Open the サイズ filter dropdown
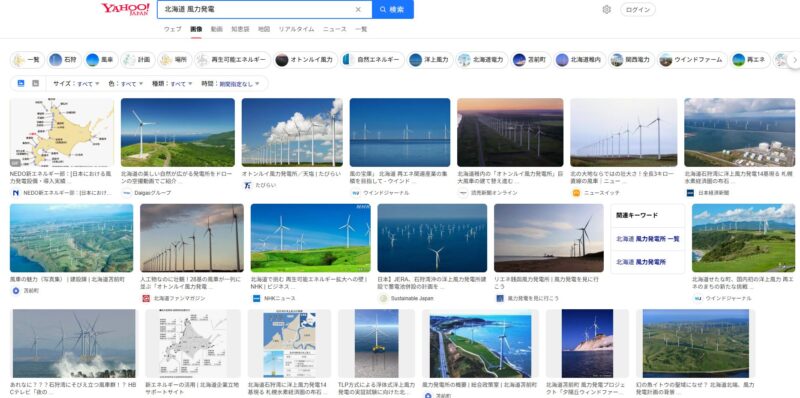Screen dimensions: 800x398 77,84
